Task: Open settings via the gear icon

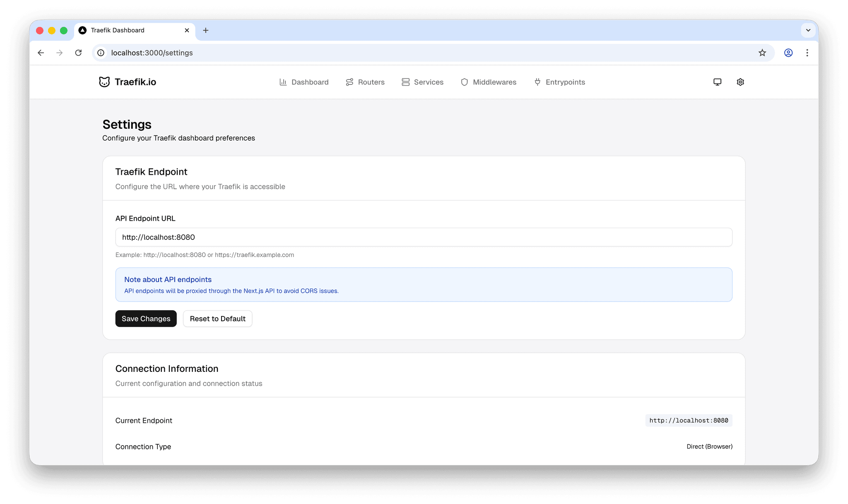Action: [740, 82]
